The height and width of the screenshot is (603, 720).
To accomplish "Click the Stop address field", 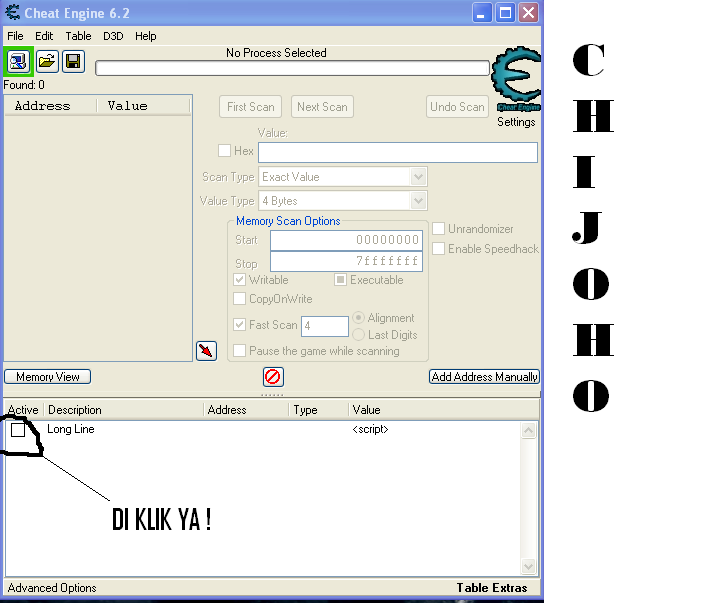I will tap(346, 261).
